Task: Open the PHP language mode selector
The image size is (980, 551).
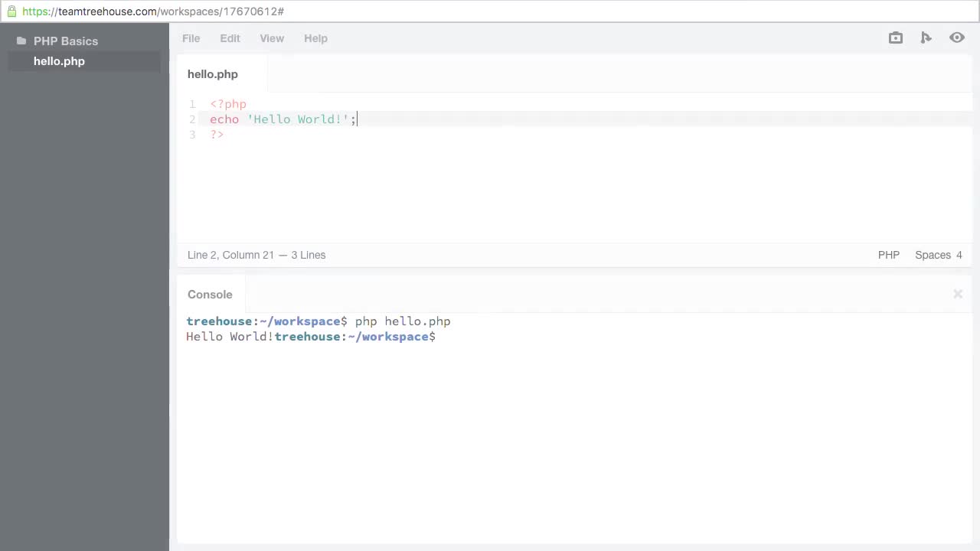Action: pyautogui.click(x=888, y=255)
